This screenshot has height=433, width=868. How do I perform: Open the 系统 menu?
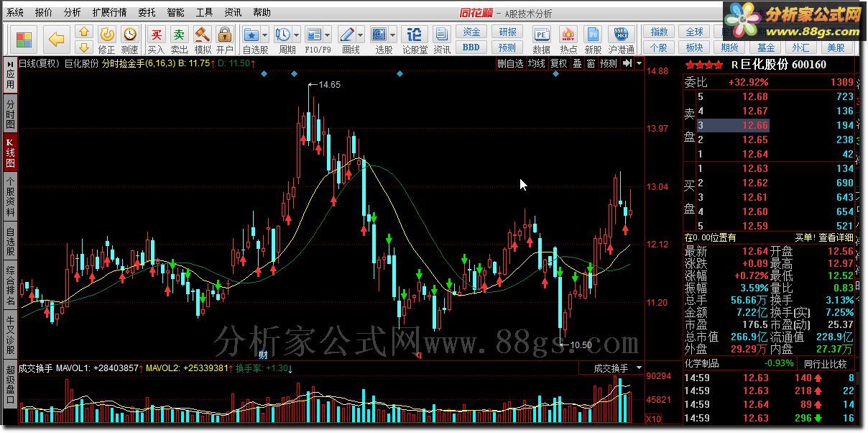pos(15,12)
